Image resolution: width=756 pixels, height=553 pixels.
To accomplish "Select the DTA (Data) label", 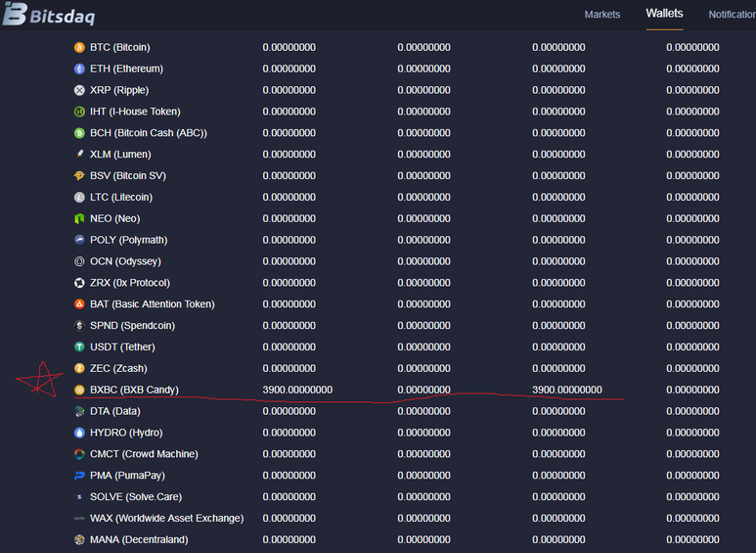I will coord(115,411).
